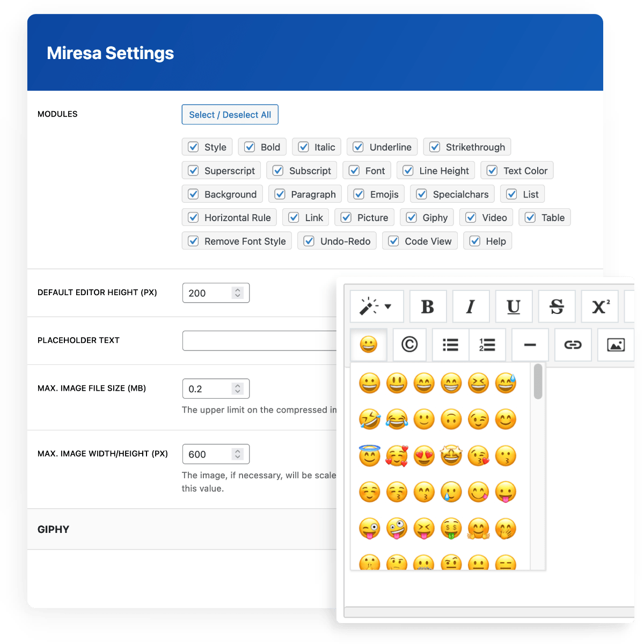Pick the sweat smile emoji

(506, 383)
